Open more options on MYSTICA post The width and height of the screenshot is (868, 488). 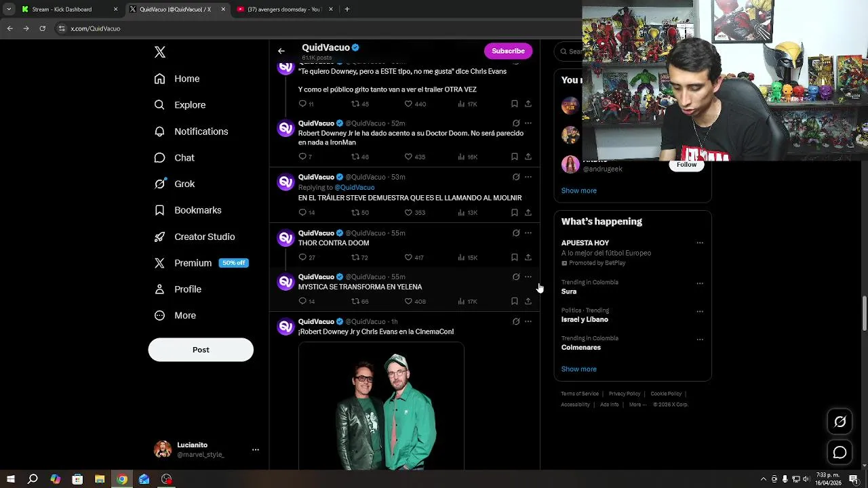528,277
